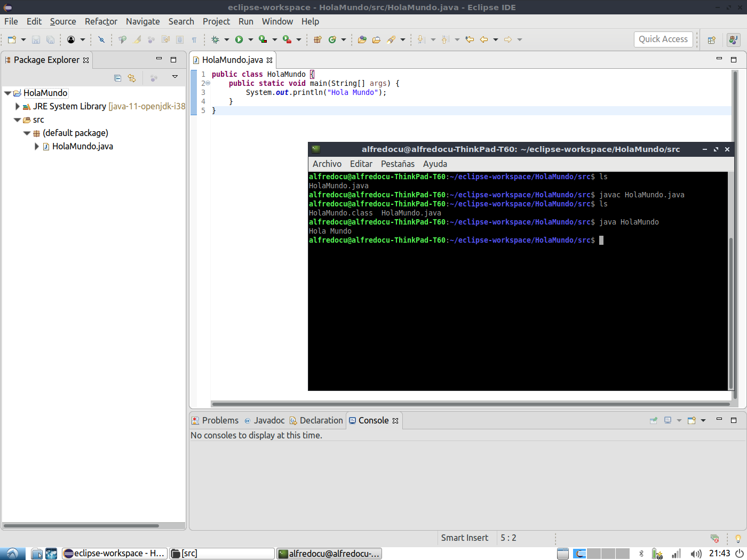Image resolution: width=747 pixels, height=560 pixels.
Task: Select the Java perspective button
Action: [x=734, y=40]
